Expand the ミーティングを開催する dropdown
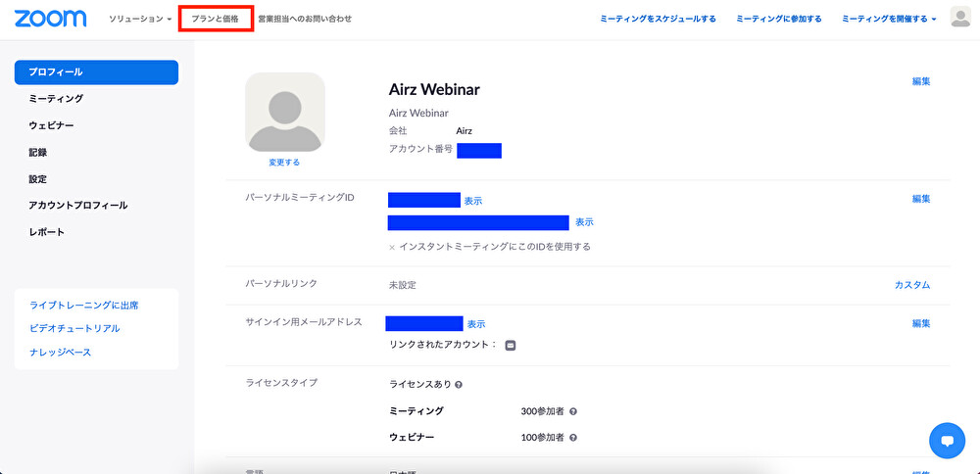 889,19
